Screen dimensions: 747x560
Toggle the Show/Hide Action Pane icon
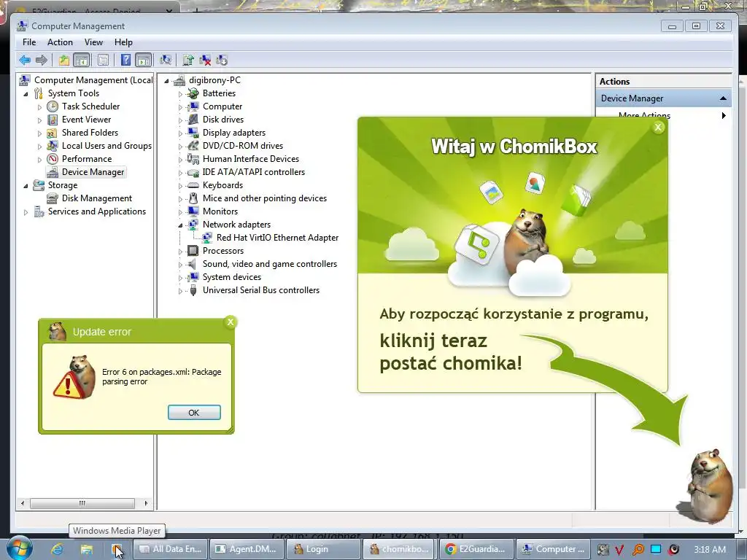pyautogui.click(x=144, y=60)
